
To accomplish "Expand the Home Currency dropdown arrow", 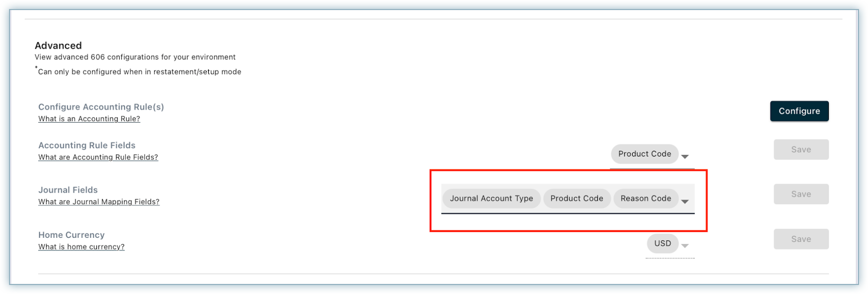I will pyautogui.click(x=685, y=246).
